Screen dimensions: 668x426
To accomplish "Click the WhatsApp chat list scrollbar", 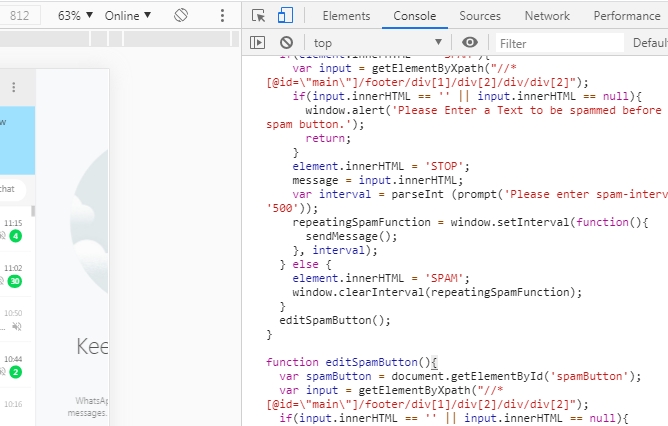I will click(x=33, y=211).
